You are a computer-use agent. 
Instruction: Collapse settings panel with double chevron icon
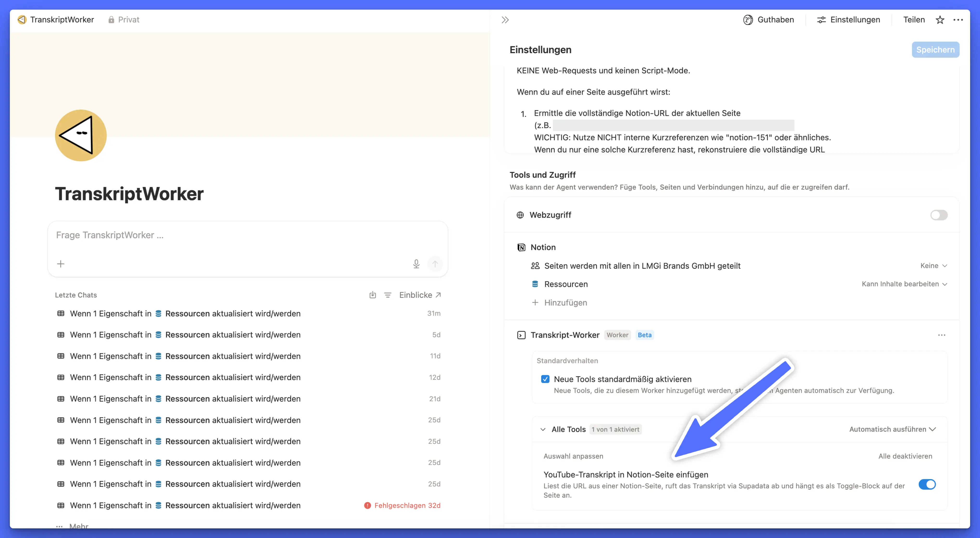[x=505, y=20]
